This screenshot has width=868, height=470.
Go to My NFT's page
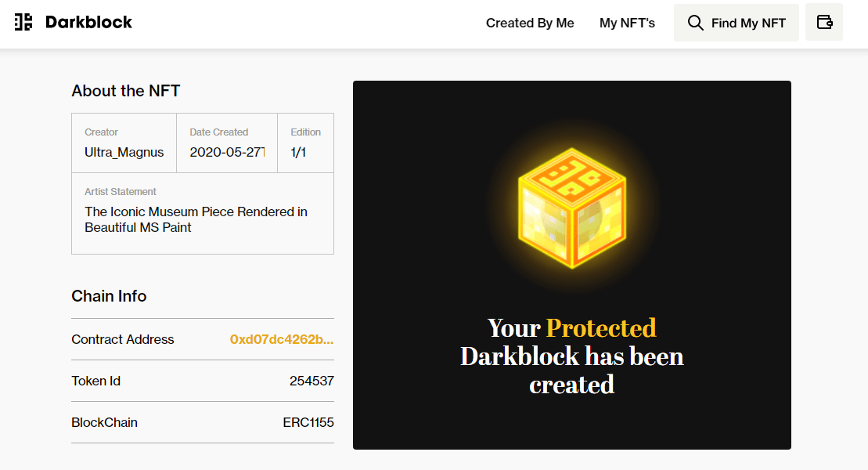tap(627, 23)
